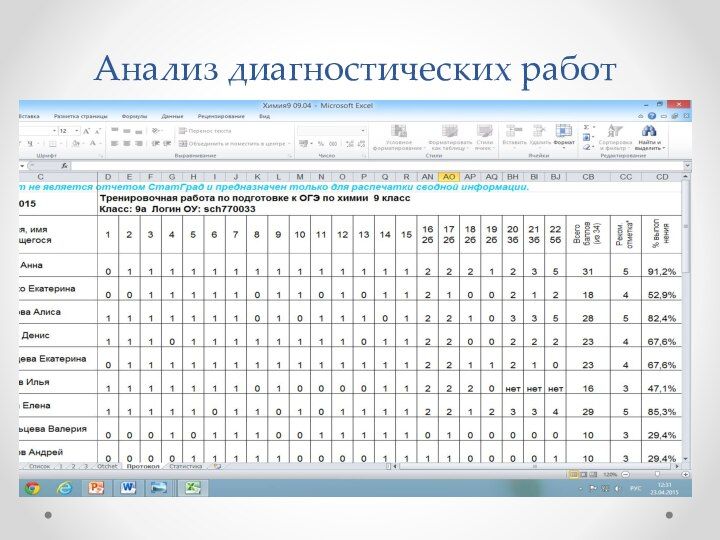Screen dimensions: 720x540
Task: Click the Wrap Text button
Action: point(205,130)
